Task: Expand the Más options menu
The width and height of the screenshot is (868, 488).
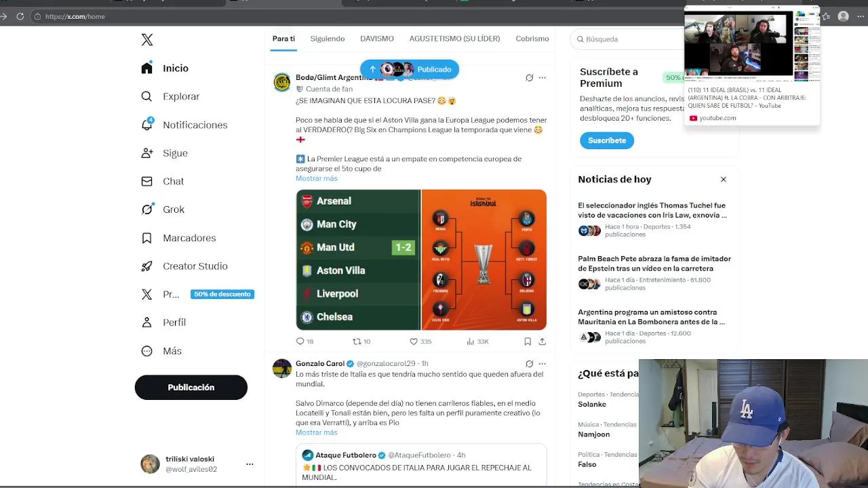Action: pos(161,351)
